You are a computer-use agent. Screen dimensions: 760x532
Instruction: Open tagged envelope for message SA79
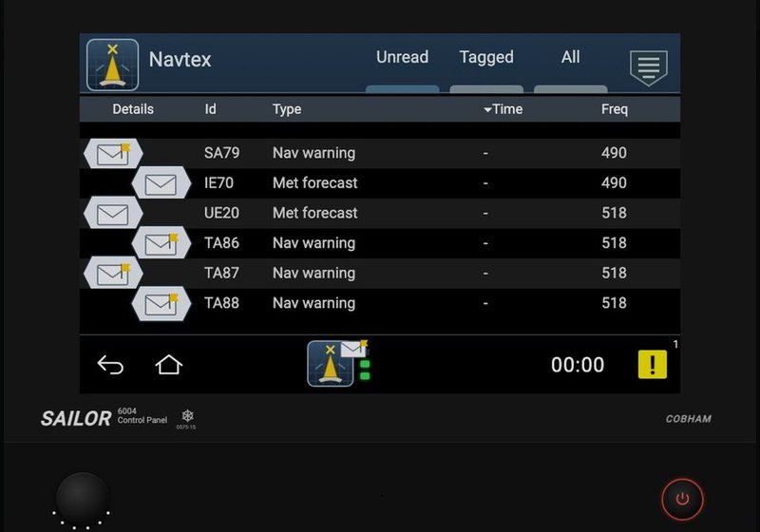(x=113, y=154)
